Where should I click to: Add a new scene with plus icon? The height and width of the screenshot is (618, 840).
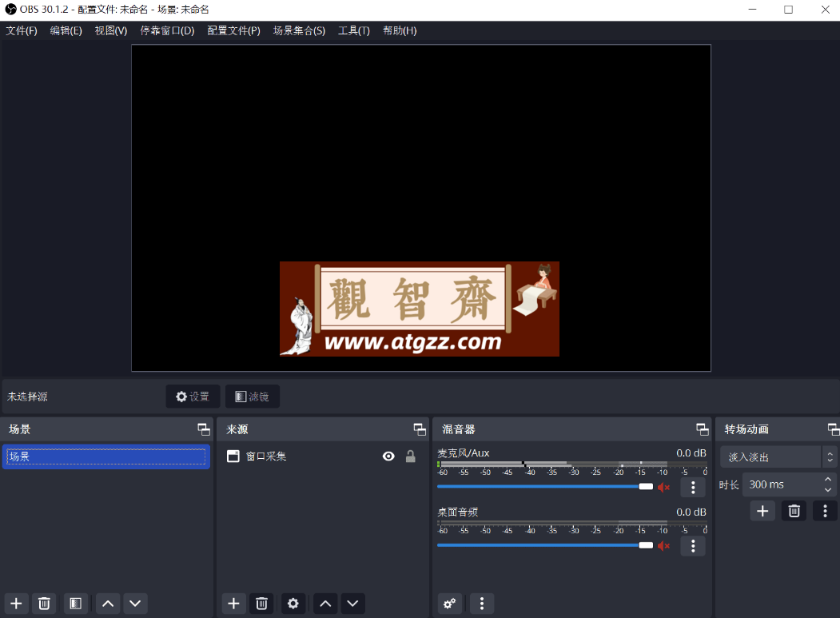(16, 604)
